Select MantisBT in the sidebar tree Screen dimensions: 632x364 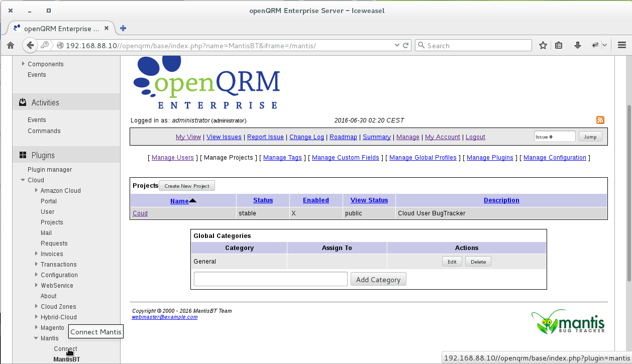[67, 359]
